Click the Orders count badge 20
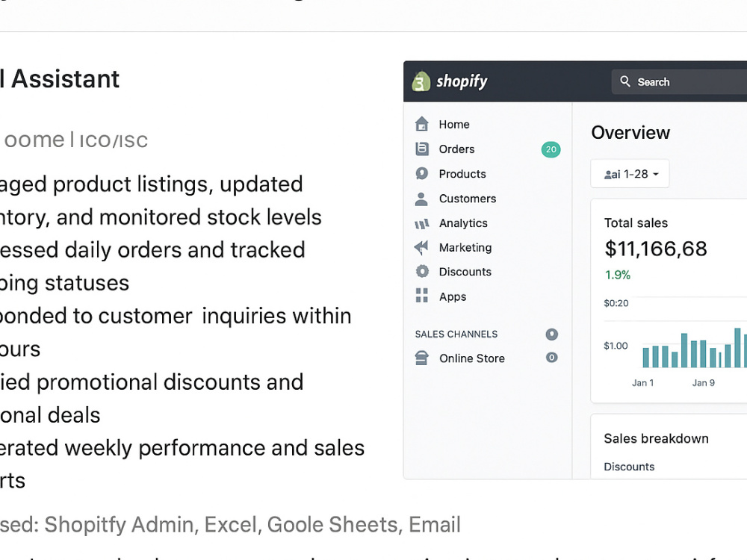The image size is (747, 560). (x=551, y=149)
